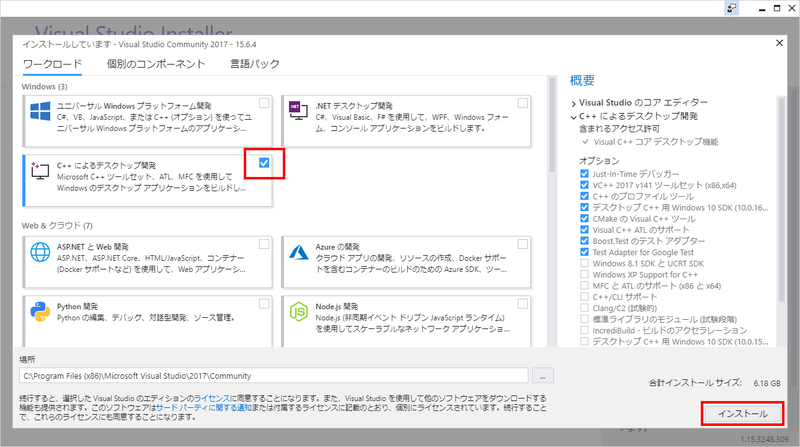
Task: Uncheck Visual C++ ATL support option
Action: coord(584,230)
